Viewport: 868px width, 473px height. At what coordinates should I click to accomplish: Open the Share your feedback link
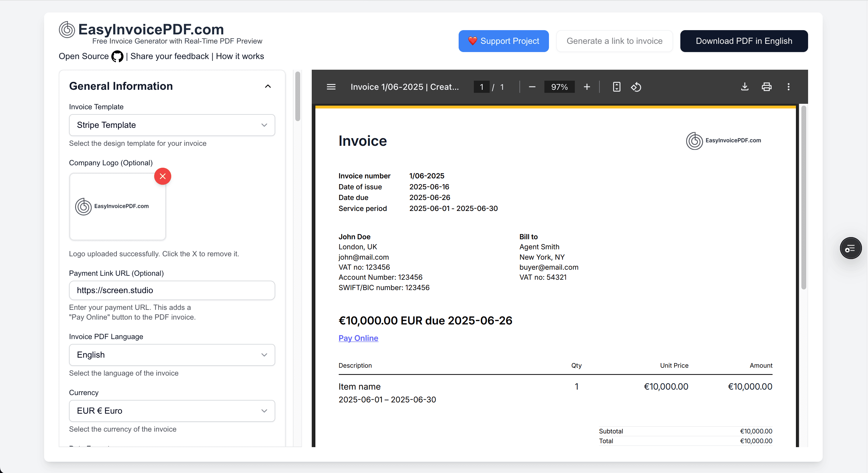(x=169, y=56)
